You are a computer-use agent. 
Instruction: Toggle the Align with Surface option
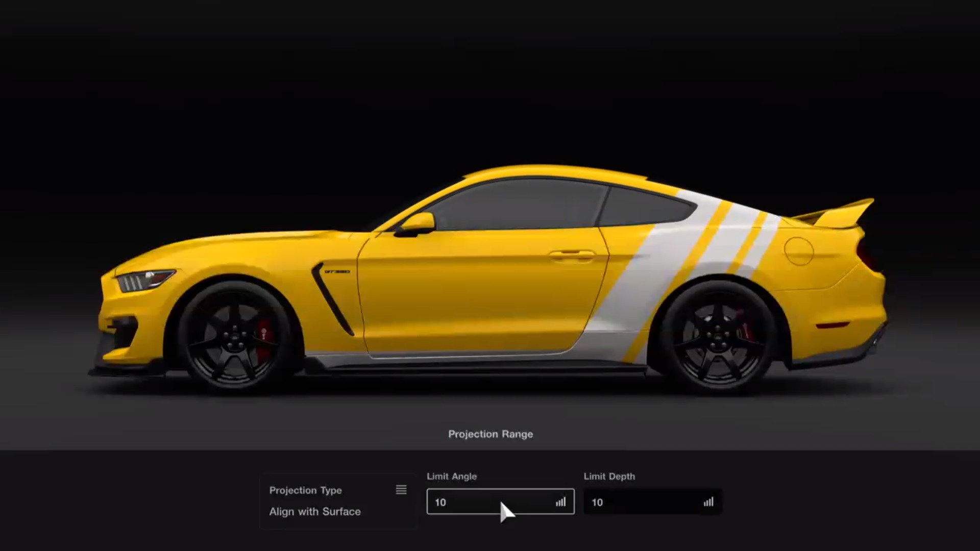(315, 512)
